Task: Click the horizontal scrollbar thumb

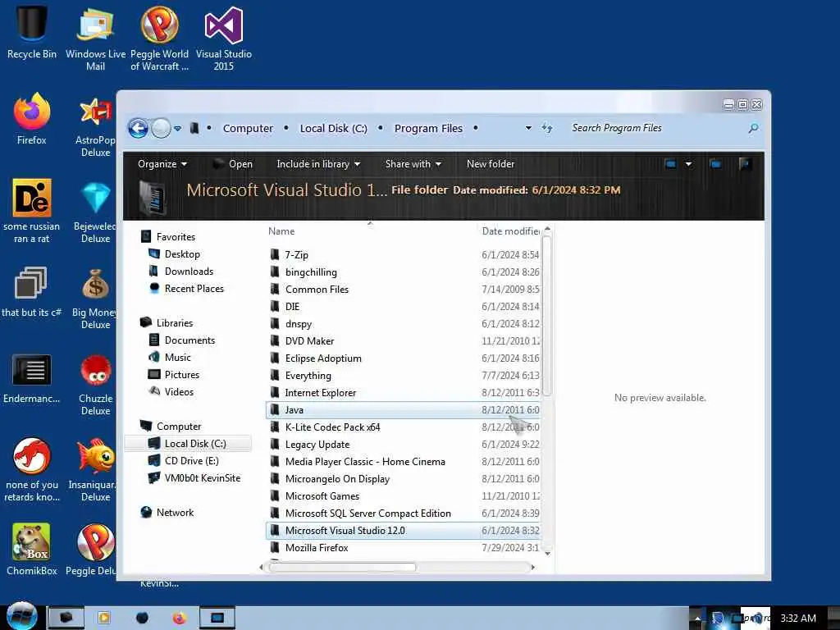Action: coord(342,567)
